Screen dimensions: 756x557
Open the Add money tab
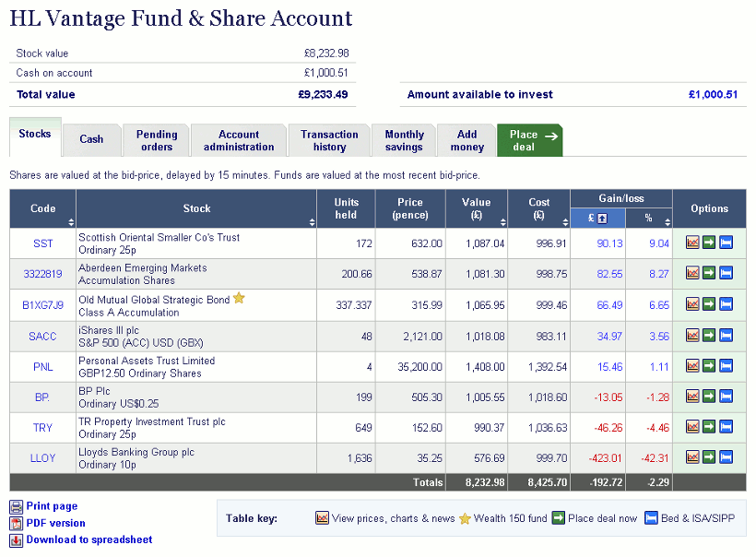[467, 140]
